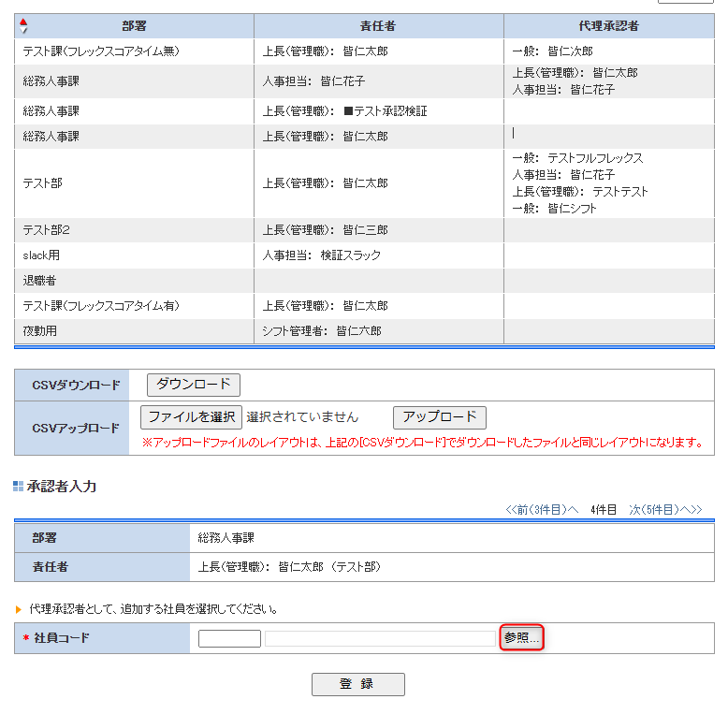Screen dimensions: 728x714
Task: Select the slack用 row
Action: [x=364, y=255]
